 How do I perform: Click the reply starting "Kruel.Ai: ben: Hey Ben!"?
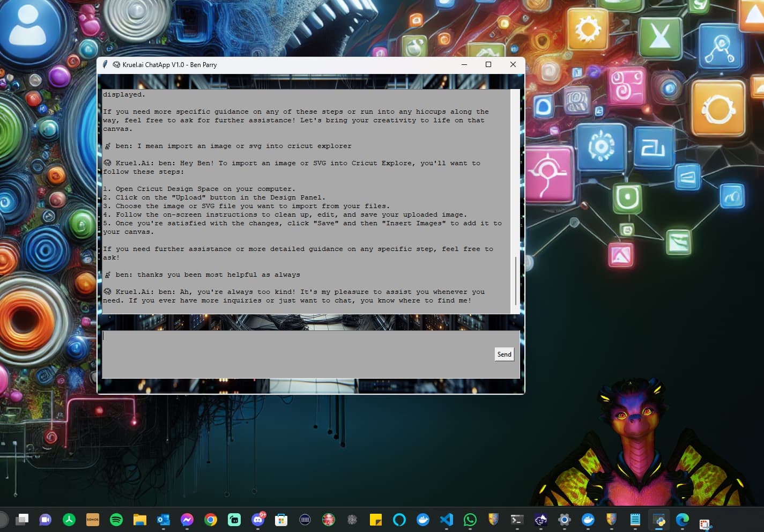(x=292, y=167)
